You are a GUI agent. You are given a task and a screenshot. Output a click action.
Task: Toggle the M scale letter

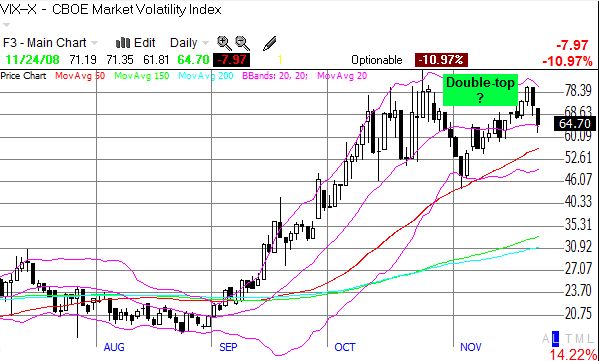click(x=580, y=338)
